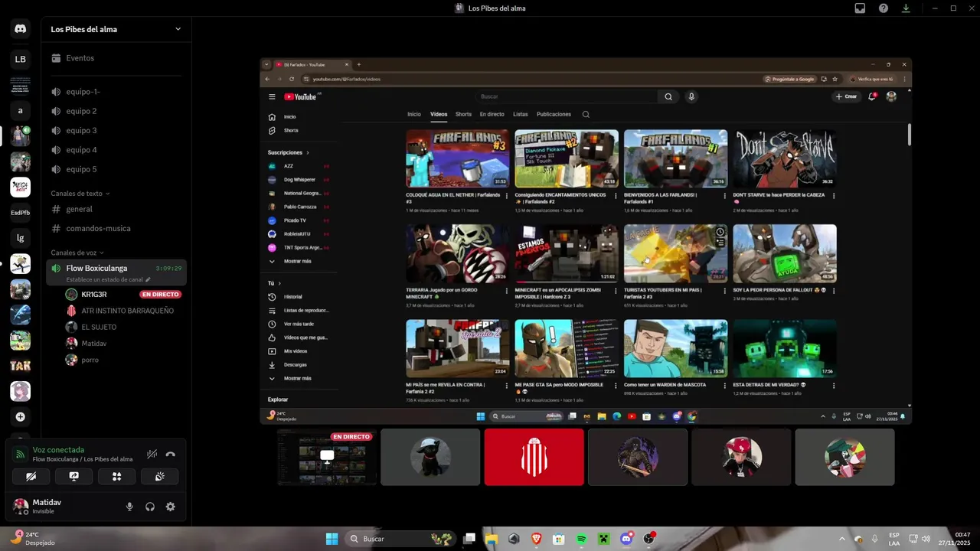Image resolution: width=980 pixels, height=551 pixels.
Task: Open Los Pibes del alma server menu
Action: tap(116, 29)
